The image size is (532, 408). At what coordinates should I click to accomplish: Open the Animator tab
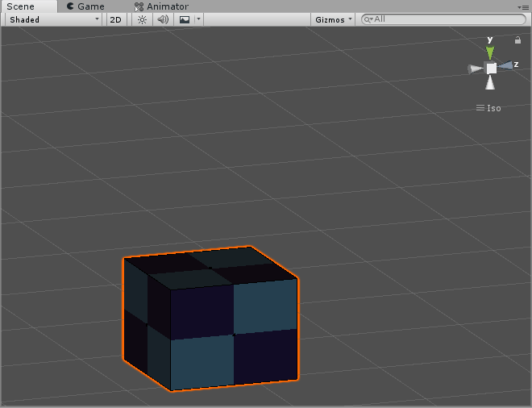[161, 6]
